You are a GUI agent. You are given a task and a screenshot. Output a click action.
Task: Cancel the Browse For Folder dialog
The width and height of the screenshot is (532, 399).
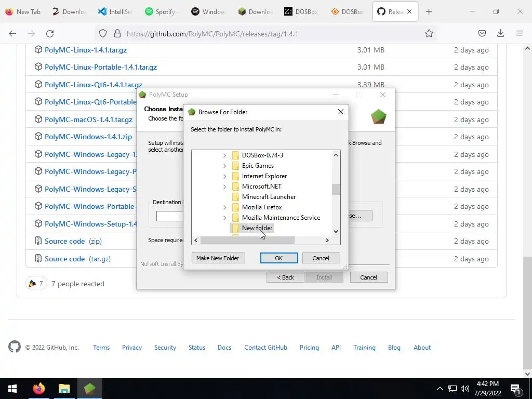tap(321, 258)
